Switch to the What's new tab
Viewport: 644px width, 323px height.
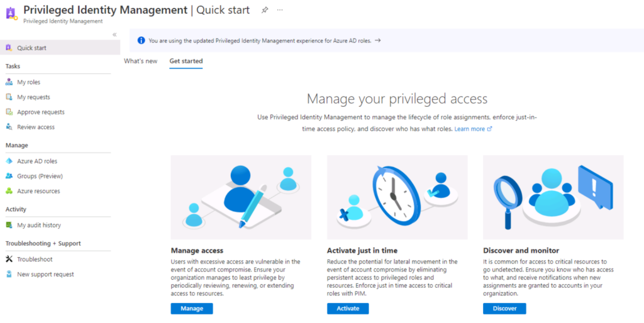pyautogui.click(x=140, y=61)
